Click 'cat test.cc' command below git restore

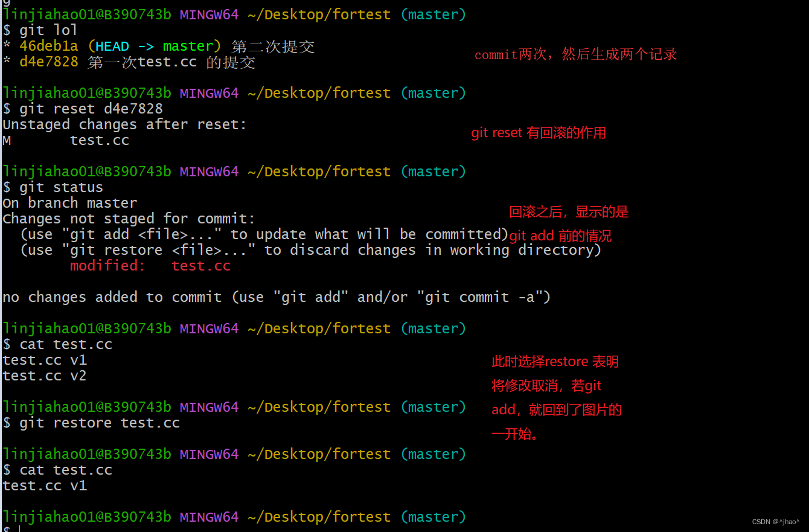coord(57,470)
